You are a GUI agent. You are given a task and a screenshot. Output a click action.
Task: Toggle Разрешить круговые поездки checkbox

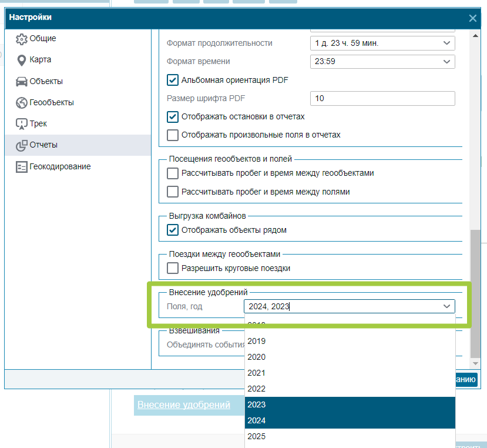[173, 268]
